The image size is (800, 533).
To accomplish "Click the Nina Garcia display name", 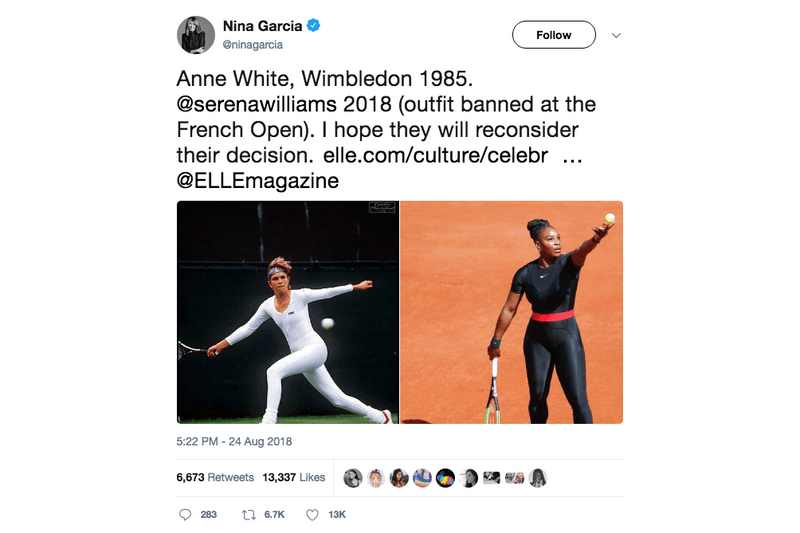I will pos(262,26).
